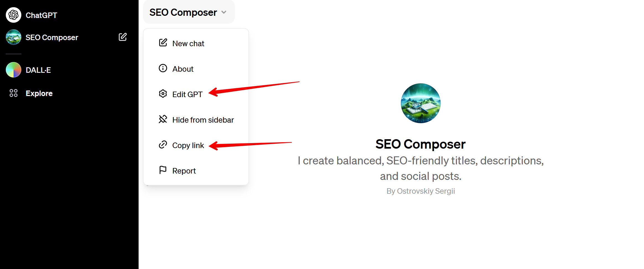This screenshot has height=269, width=644.
Task: Click the DALL·E rainbow circle icon
Action: [14, 70]
